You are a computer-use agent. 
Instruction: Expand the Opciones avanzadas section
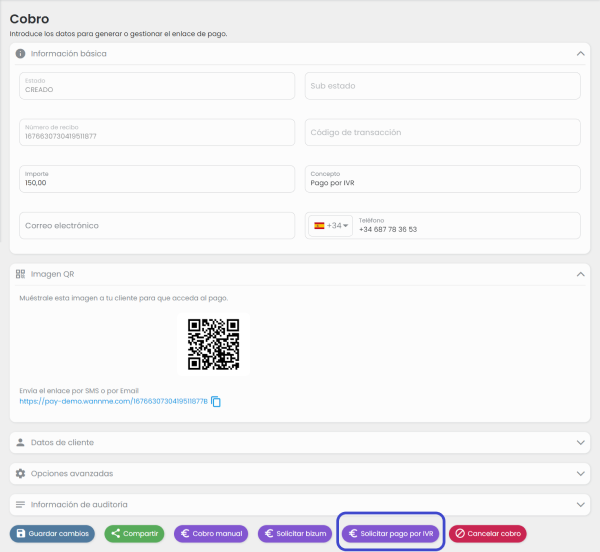point(580,473)
